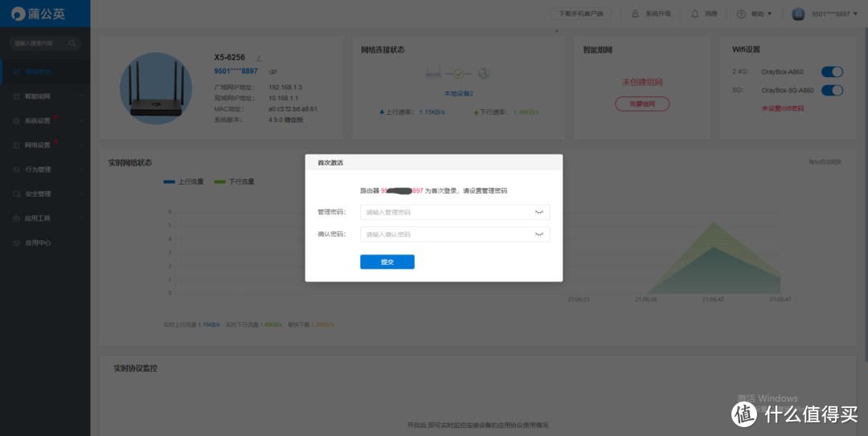
Task: Toggle 下行流量 series in chart legend
Action: pos(234,181)
